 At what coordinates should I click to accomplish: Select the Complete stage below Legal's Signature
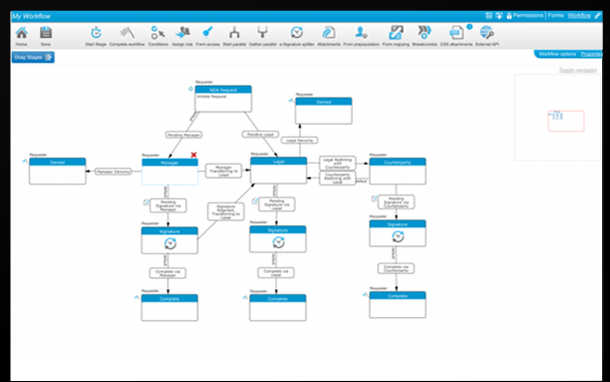coord(278,308)
